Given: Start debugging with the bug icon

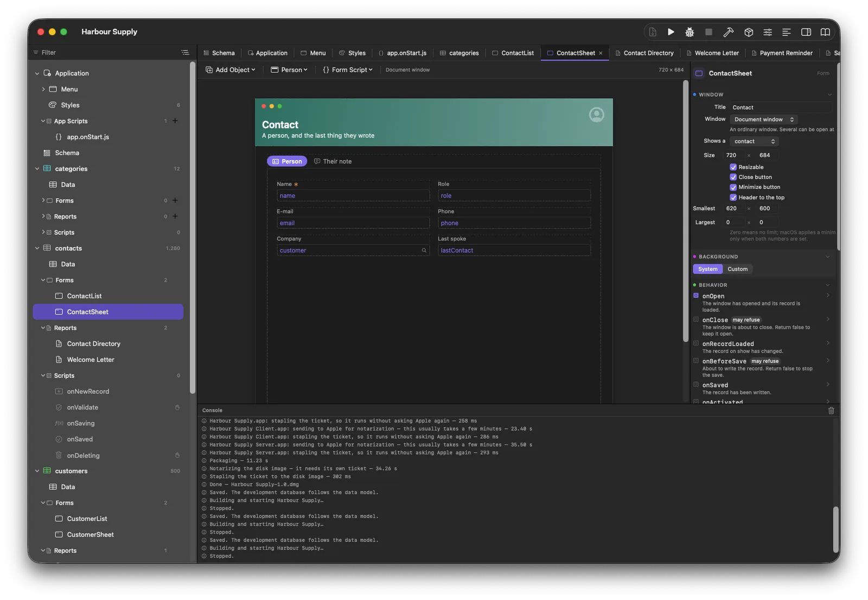Looking at the screenshot, I should pyautogui.click(x=690, y=32).
